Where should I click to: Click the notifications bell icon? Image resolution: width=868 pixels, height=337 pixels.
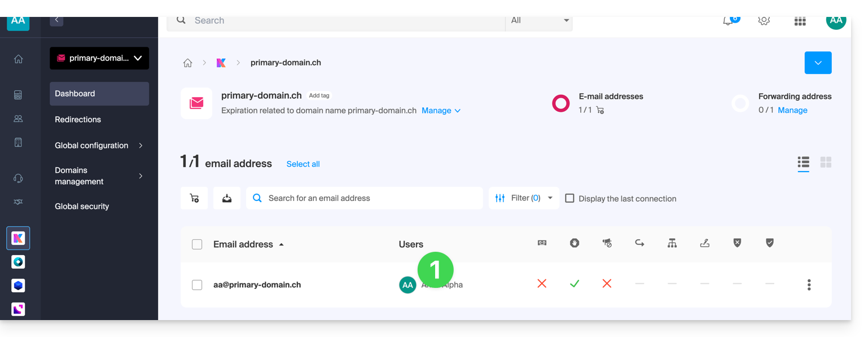coord(729,21)
